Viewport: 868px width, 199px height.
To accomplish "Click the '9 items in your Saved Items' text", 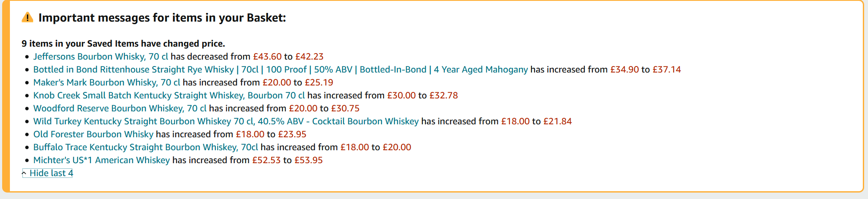I will point(123,44).
